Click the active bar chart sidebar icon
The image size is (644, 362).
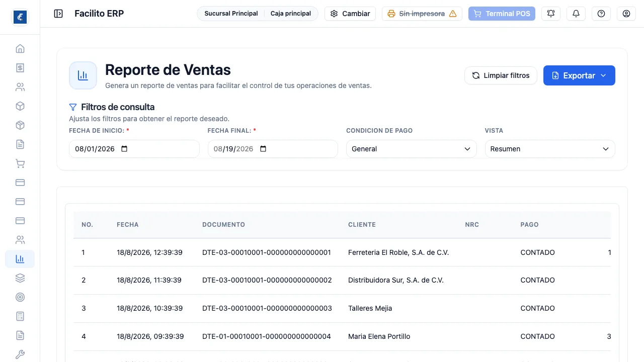[20, 259]
